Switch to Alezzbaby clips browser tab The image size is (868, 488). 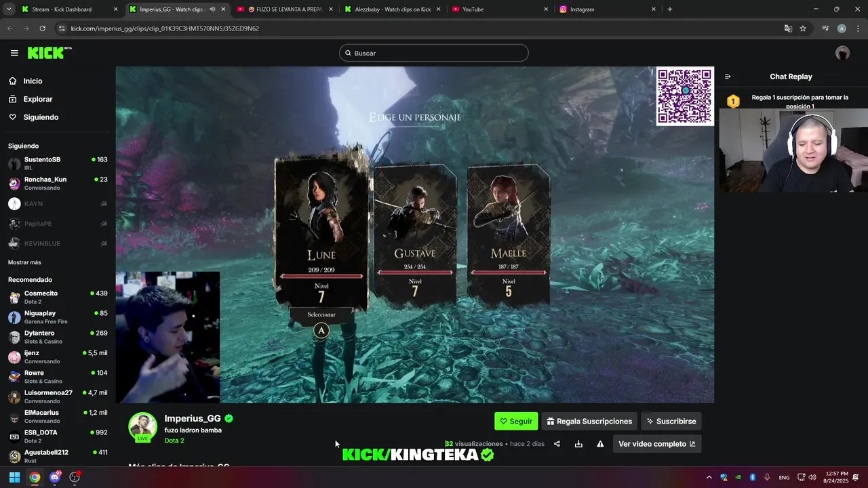[391, 9]
